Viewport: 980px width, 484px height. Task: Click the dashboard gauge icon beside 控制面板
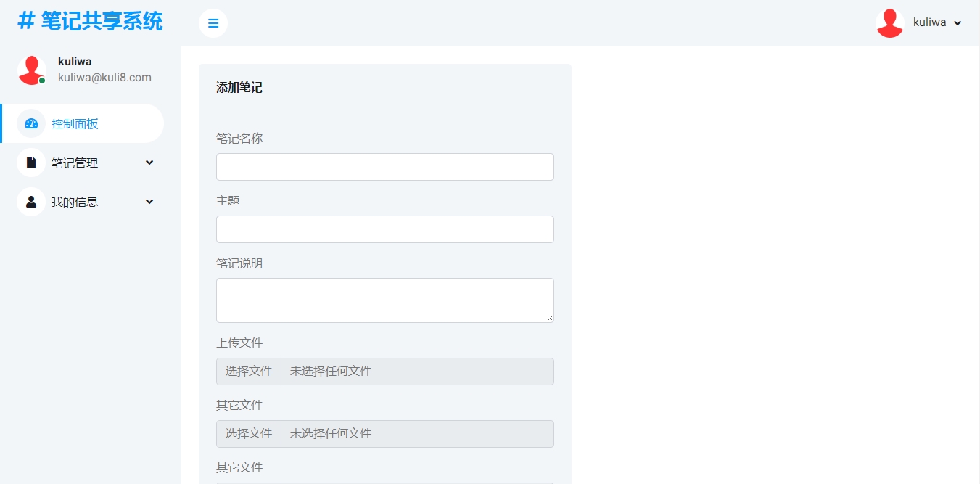(x=31, y=123)
